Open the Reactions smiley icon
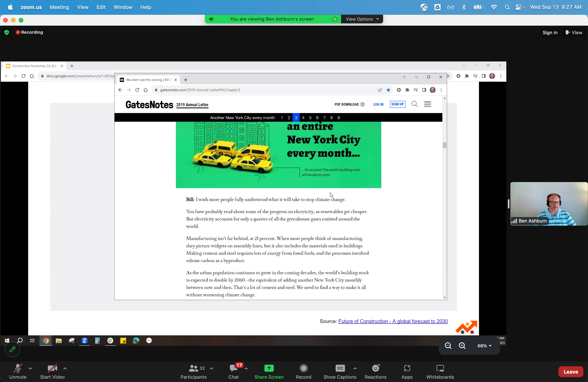Screen dimensions: 588x382 375,369
